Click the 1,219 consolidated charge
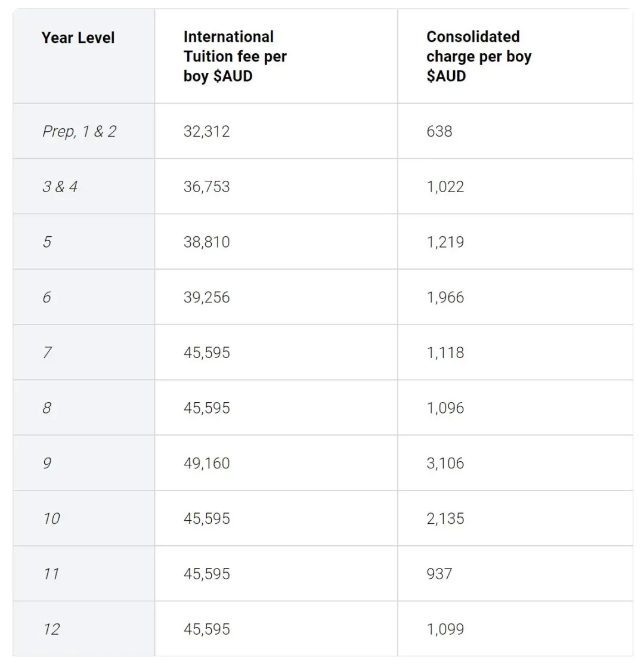The width and height of the screenshot is (644, 667). click(x=445, y=242)
